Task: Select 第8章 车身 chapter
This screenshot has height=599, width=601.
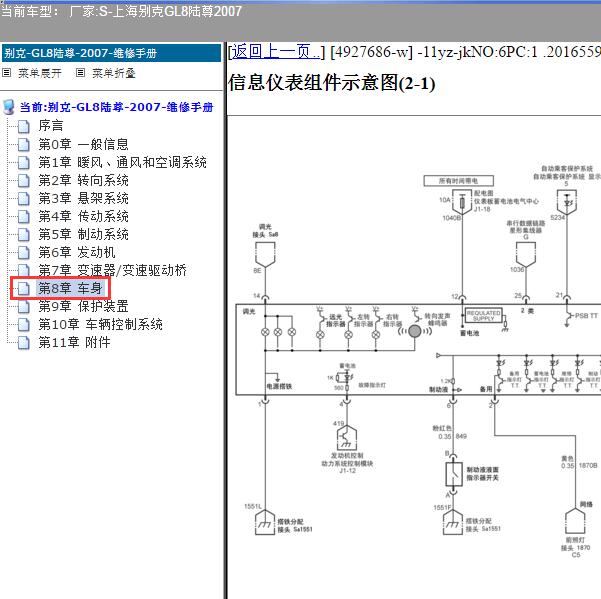Action: (70, 288)
